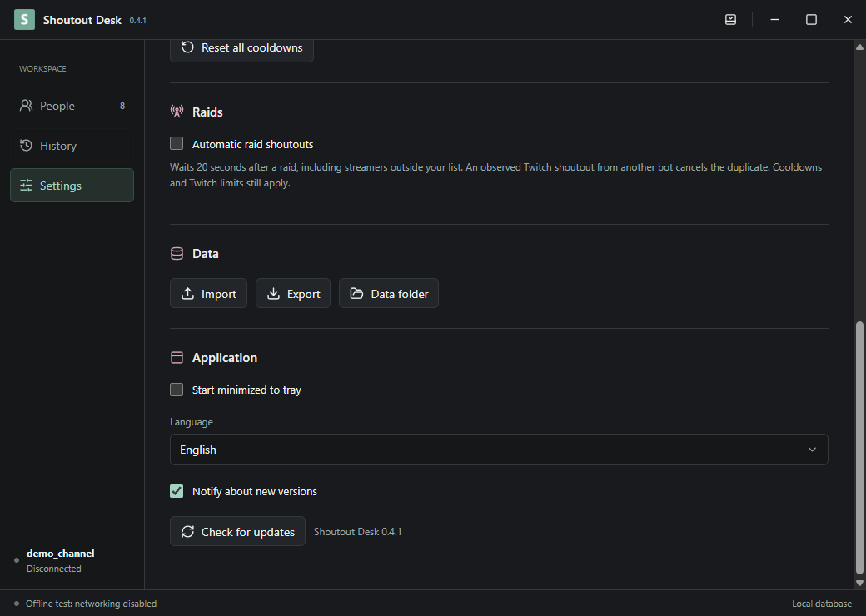The width and height of the screenshot is (866, 616).
Task: Open the People tab
Action: (72, 106)
